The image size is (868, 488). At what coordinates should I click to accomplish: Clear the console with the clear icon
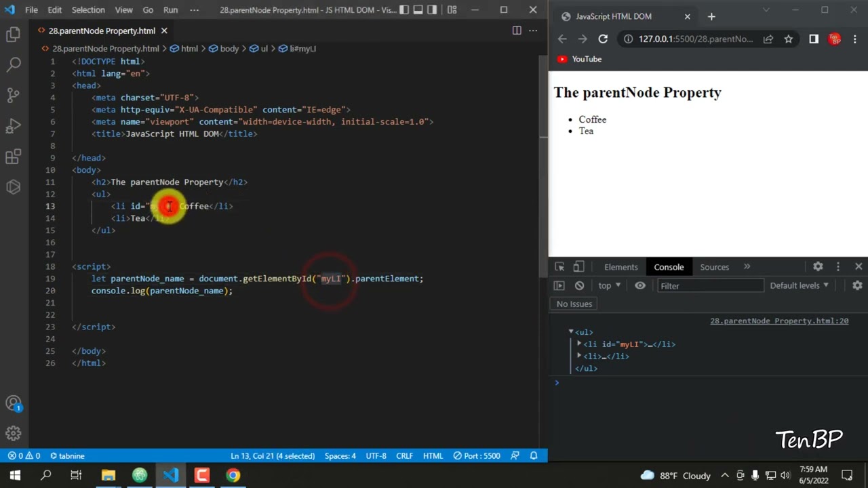tap(579, 286)
